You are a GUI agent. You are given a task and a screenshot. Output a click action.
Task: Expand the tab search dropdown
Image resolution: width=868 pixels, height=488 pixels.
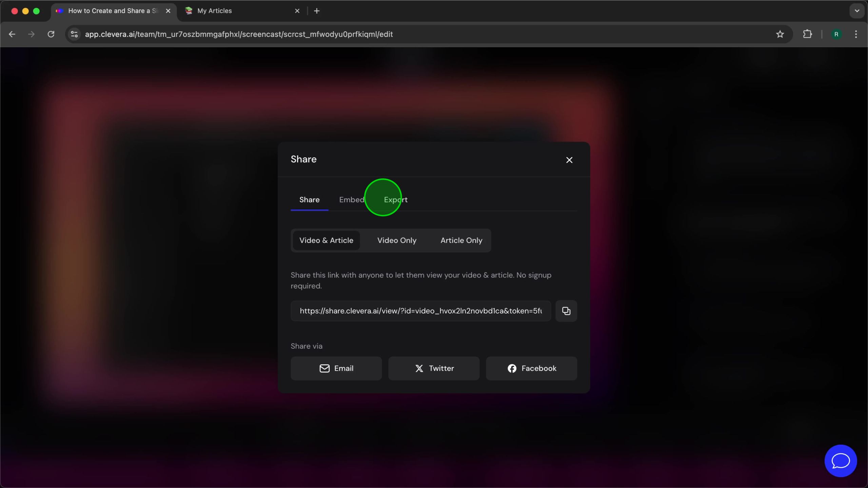click(857, 11)
